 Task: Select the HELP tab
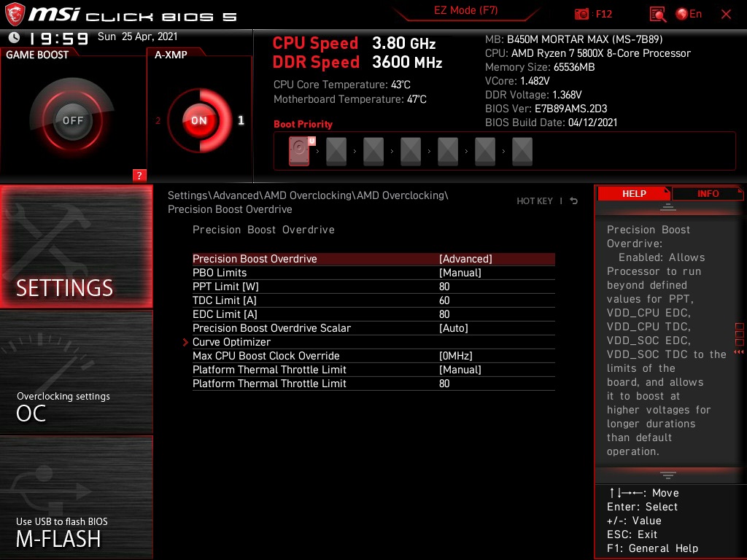coord(633,193)
